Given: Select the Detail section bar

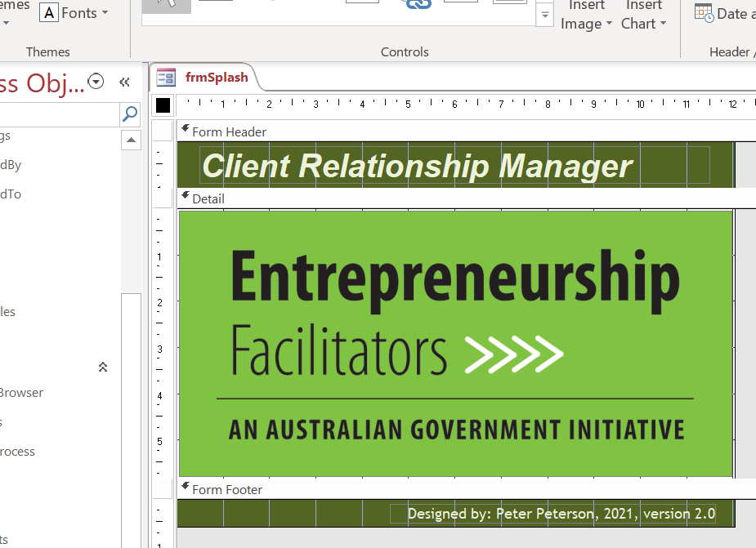Looking at the screenshot, I should [466, 198].
